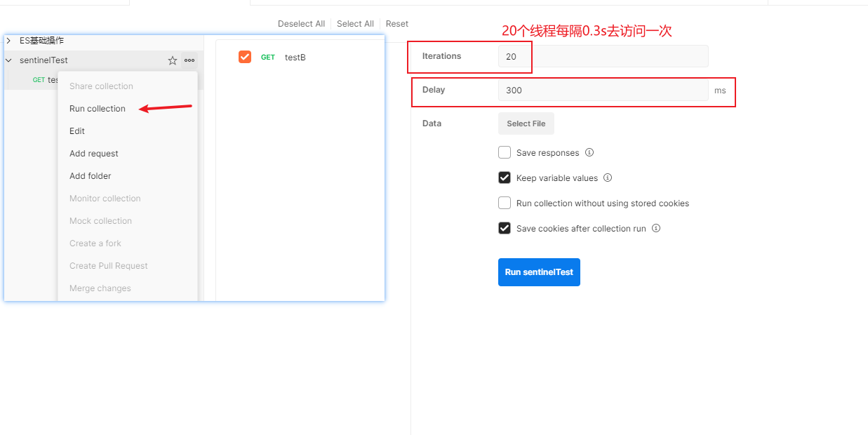Enable Run collection without using stored cookies
The width and height of the screenshot is (868, 435).
pyautogui.click(x=505, y=203)
